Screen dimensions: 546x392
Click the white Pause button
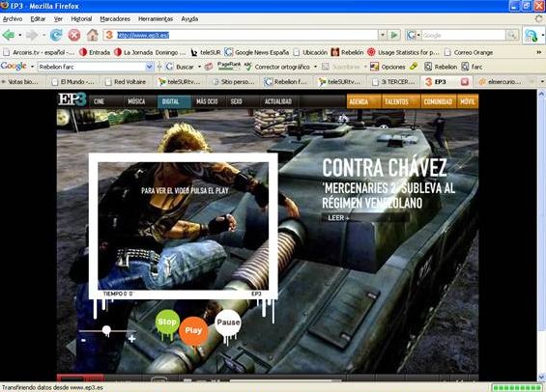tap(228, 322)
